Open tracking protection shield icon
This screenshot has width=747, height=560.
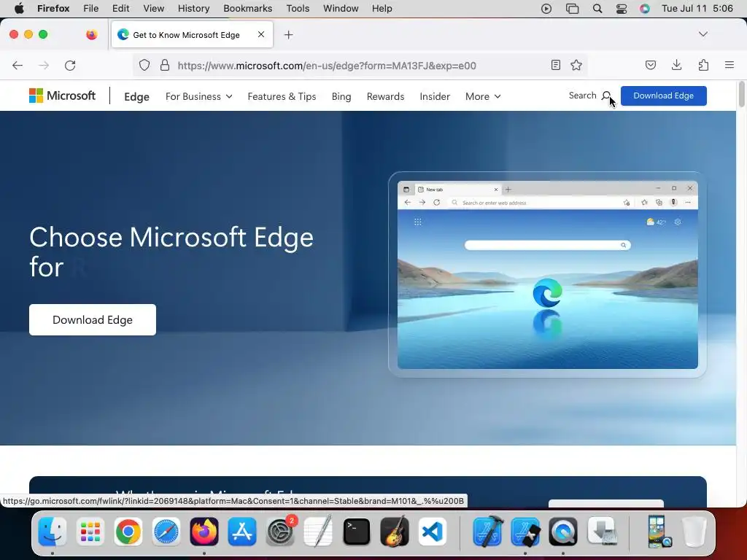[144, 65]
